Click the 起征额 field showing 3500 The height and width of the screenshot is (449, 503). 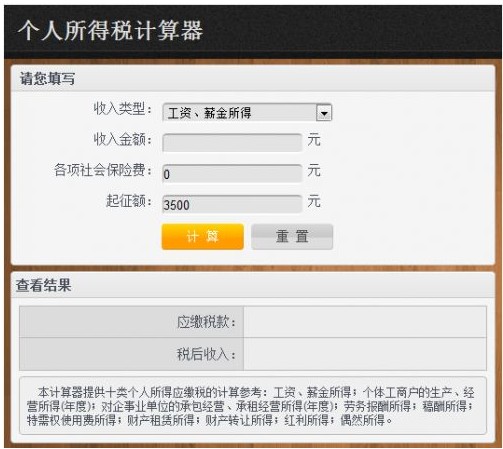coord(232,204)
